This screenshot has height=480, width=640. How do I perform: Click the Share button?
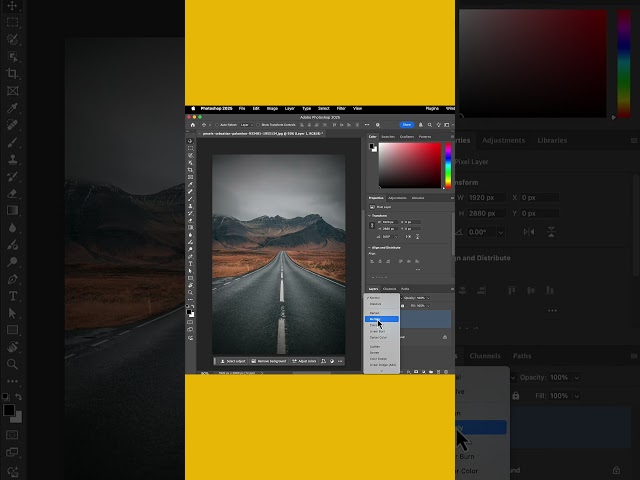(x=407, y=125)
